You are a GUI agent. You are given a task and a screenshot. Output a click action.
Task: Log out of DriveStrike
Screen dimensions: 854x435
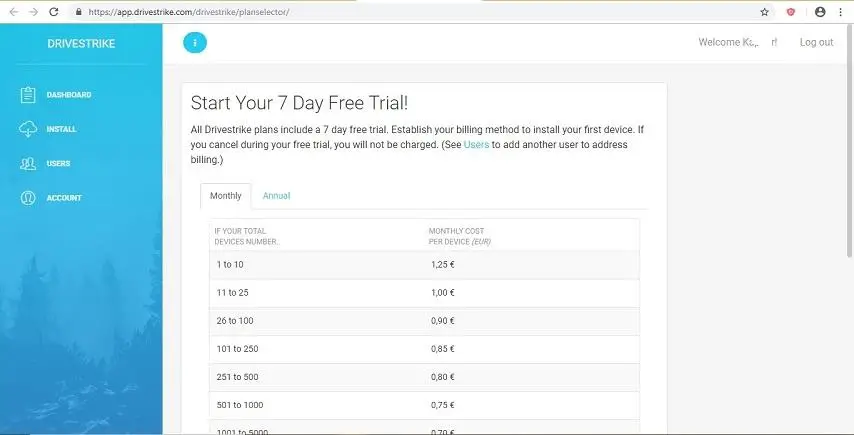point(816,42)
